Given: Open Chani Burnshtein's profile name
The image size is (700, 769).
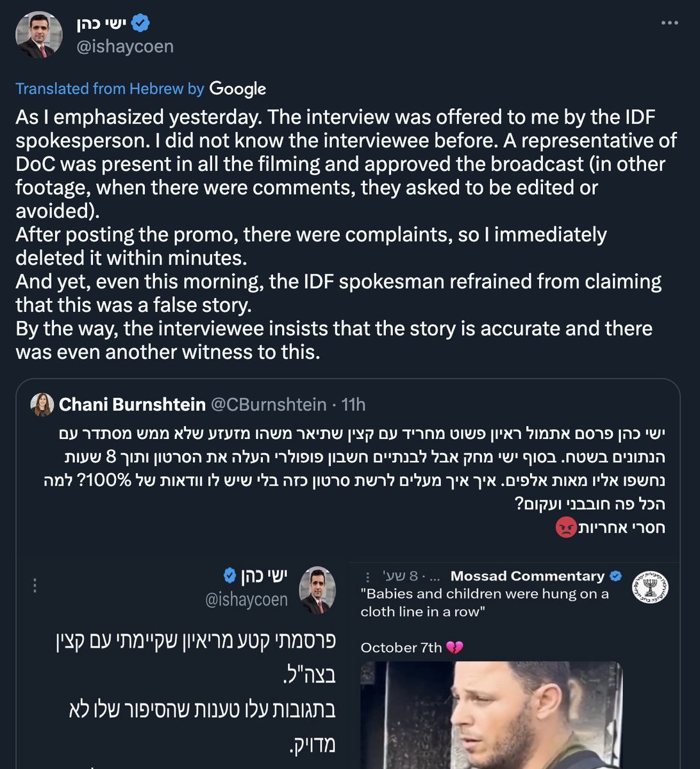Looking at the screenshot, I should point(132,404).
